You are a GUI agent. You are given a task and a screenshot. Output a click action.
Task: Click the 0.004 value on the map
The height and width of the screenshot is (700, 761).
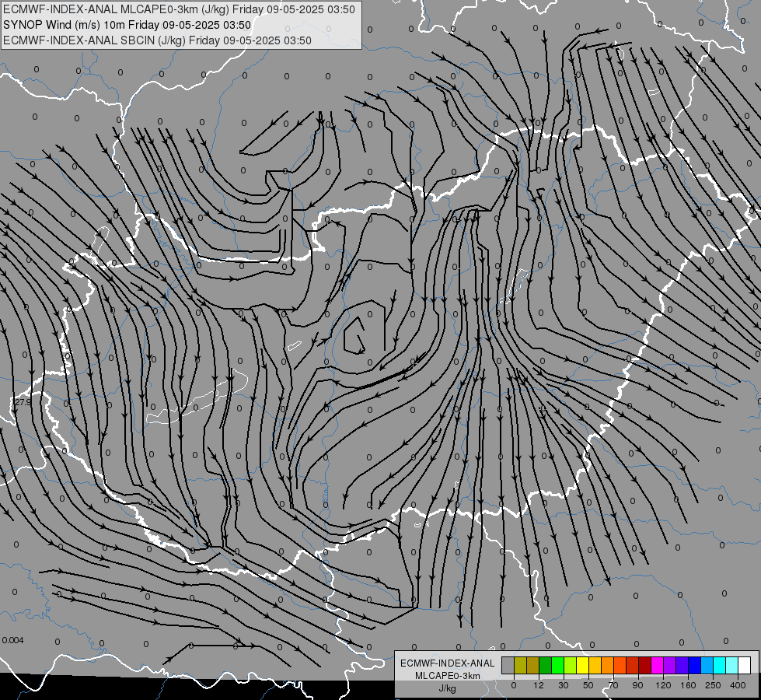(12, 640)
